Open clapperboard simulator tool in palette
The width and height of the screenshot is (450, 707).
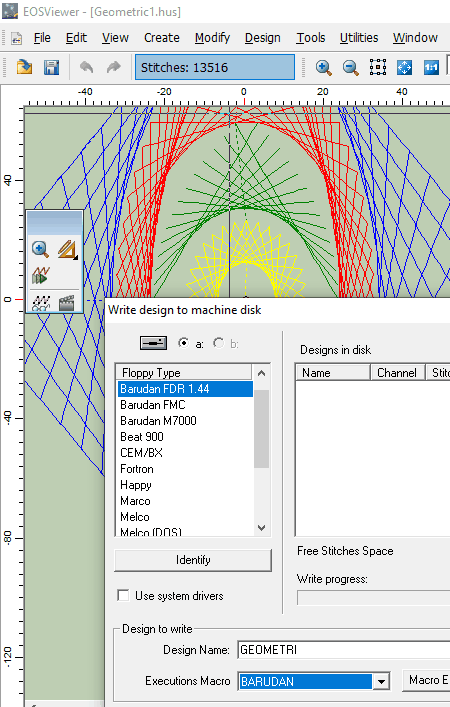click(67, 303)
